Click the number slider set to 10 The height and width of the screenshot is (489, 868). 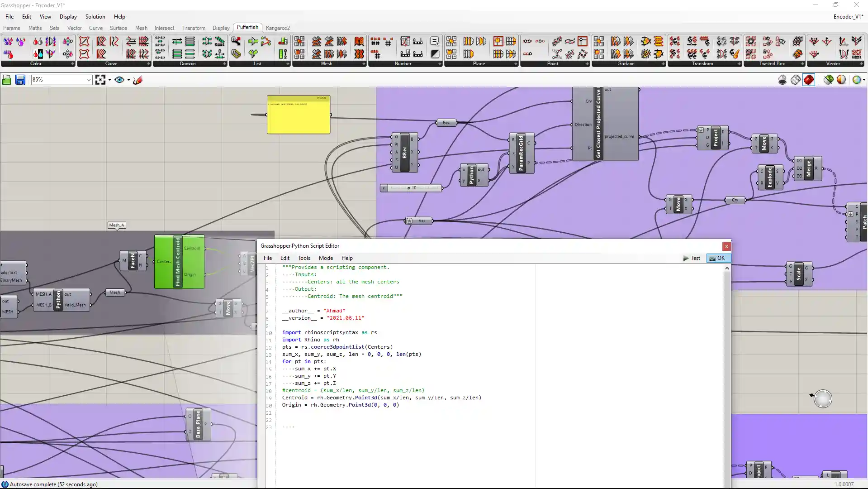[412, 188]
